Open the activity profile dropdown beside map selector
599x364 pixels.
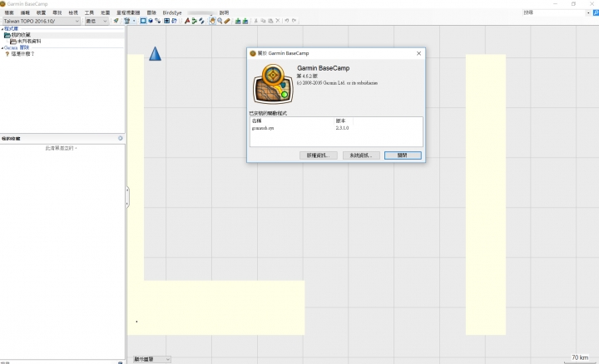[97, 21]
